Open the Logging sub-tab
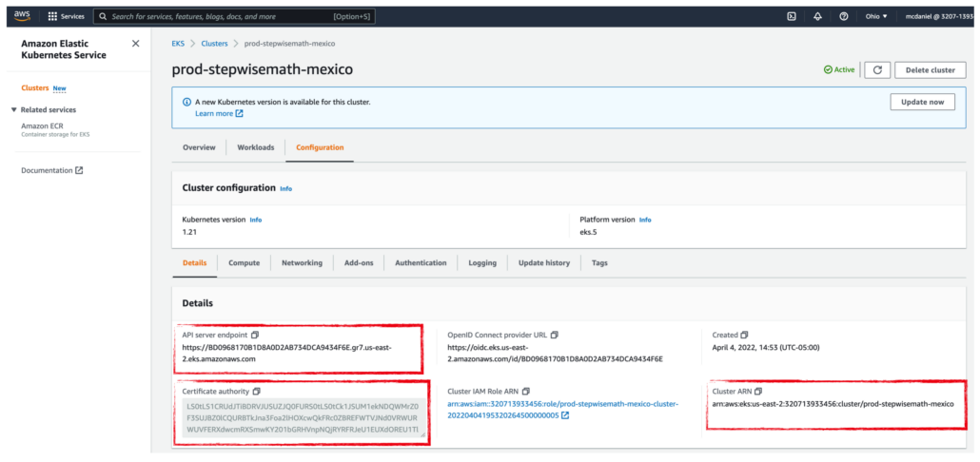The width and height of the screenshot is (980, 462). pos(482,262)
